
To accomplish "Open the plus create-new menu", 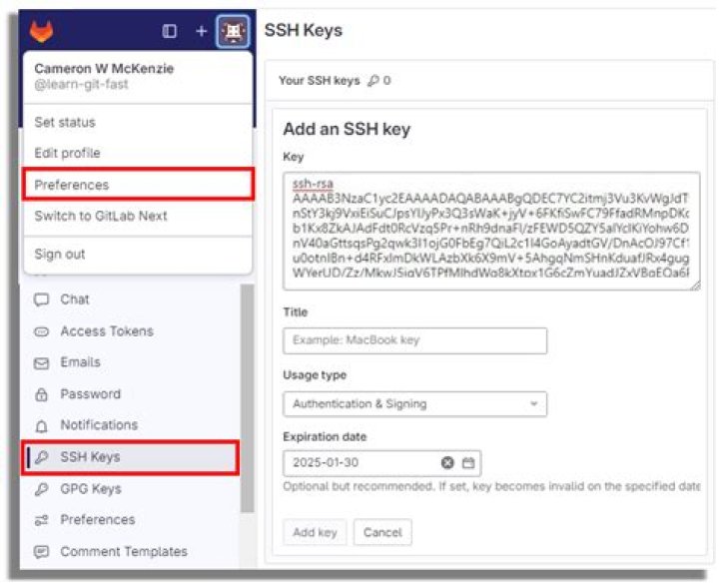I will coord(202,31).
